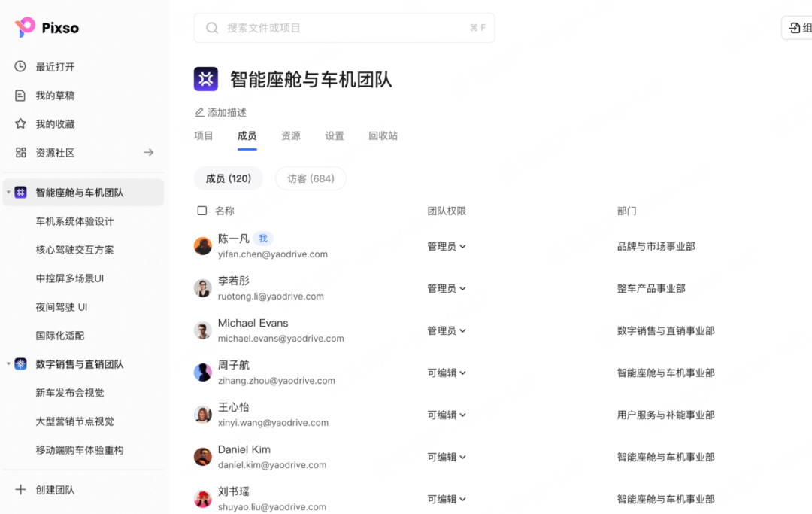Click 周子航 avatar
812x514 pixels.
(x=202, y=373)
